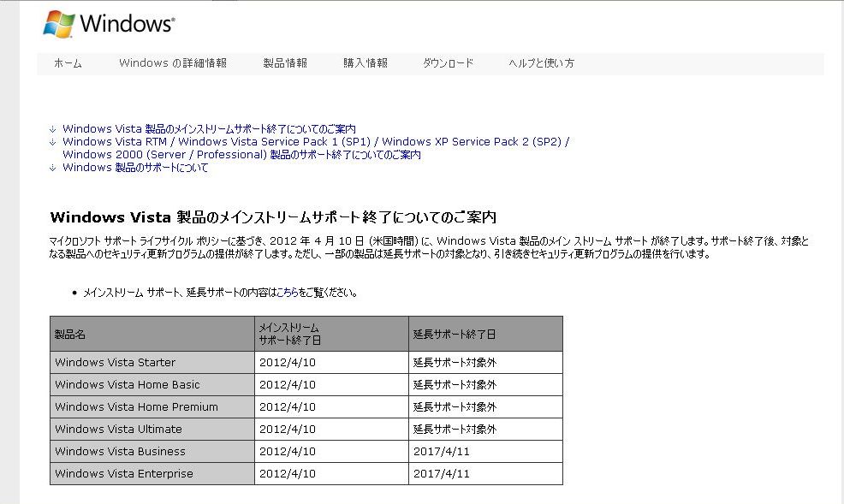
Task: Click the down-arrow icon beside Windows 製品のサポートについて
Action: [x=53, y=168]
